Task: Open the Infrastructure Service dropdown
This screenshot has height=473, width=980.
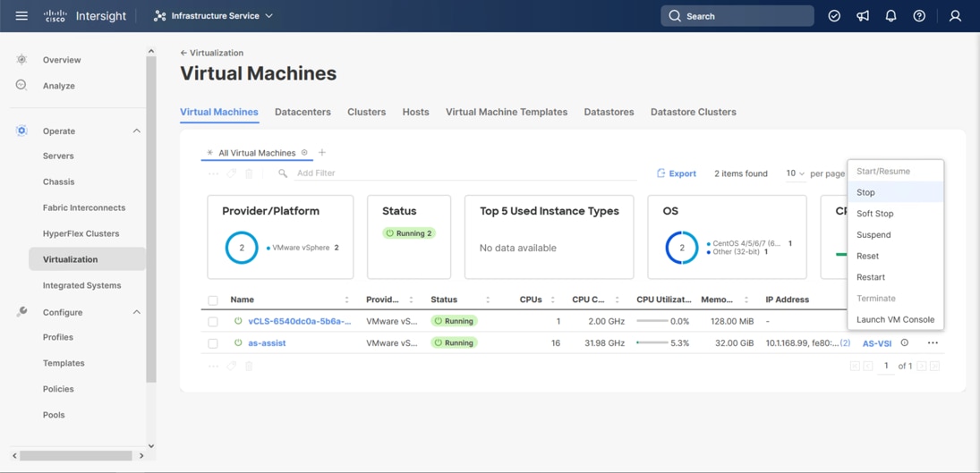Action: [x=213, y=16]
